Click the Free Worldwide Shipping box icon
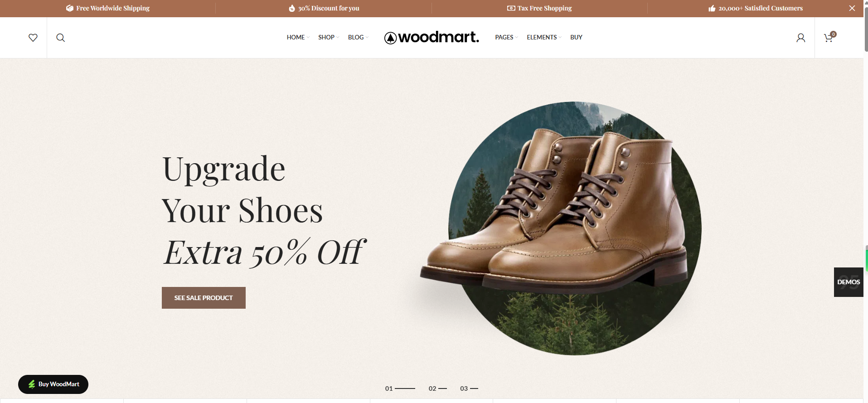The height and width of the screenshot is (403, 868). coord(70,8)
